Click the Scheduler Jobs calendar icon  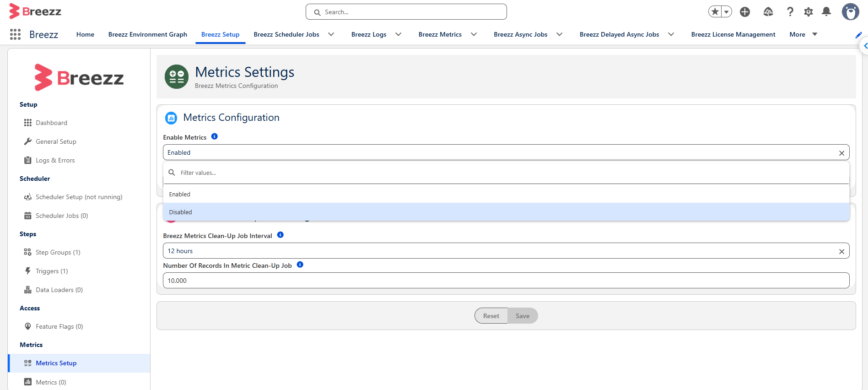(28, 216)
